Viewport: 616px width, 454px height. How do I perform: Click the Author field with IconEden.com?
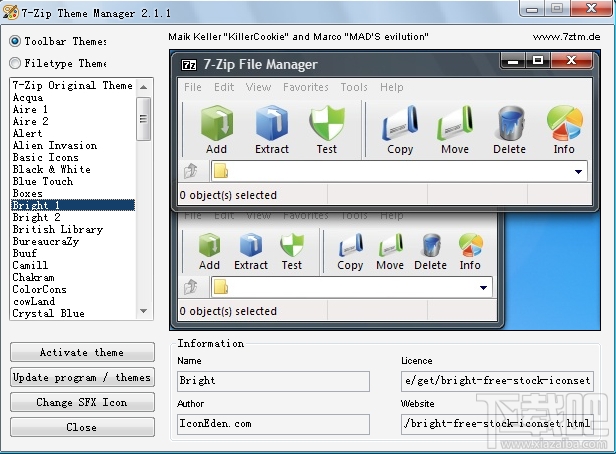point(273,424)
